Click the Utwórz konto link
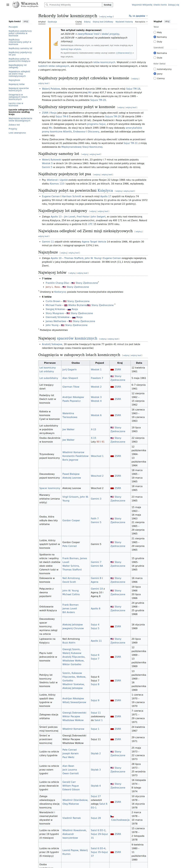 pyautogui.click(x=160, y=5)
